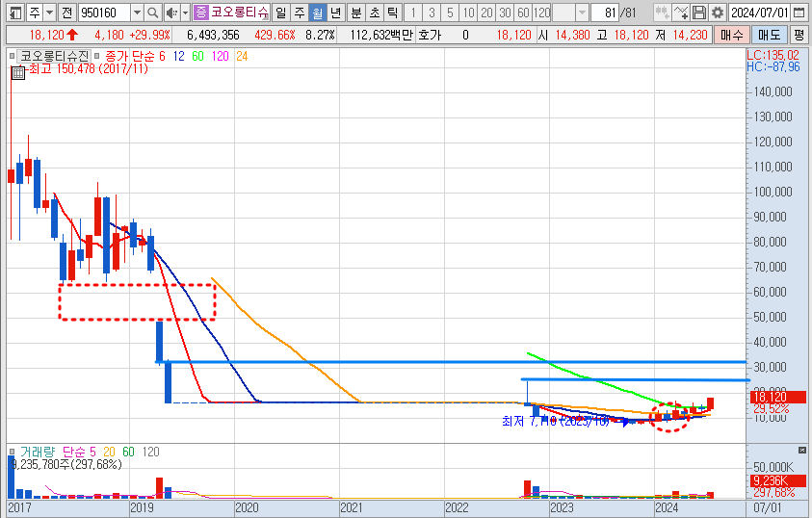
Task: Click the 18,120 price tag on axis
Action: point(777,397)
